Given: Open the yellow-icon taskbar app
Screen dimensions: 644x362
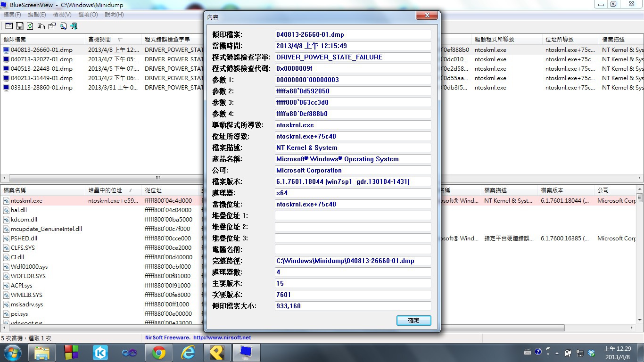Looking at the screenshot, I should (x=217, y=353).
